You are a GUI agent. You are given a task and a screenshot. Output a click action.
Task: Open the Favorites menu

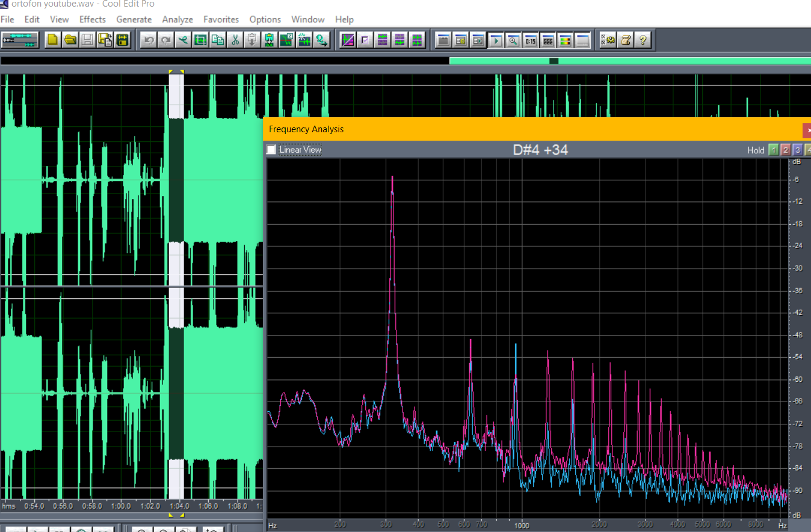(221, 19)
